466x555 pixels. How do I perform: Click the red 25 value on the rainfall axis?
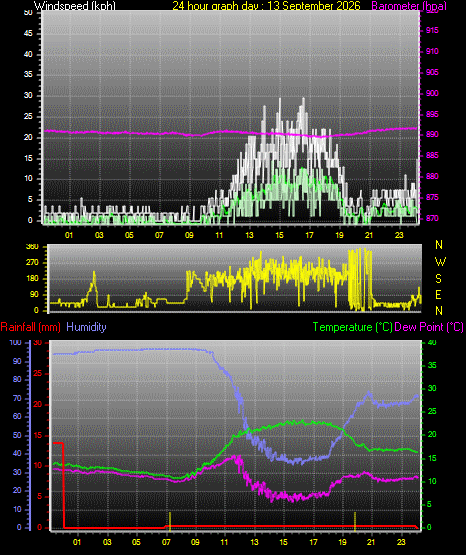[38, 374]
